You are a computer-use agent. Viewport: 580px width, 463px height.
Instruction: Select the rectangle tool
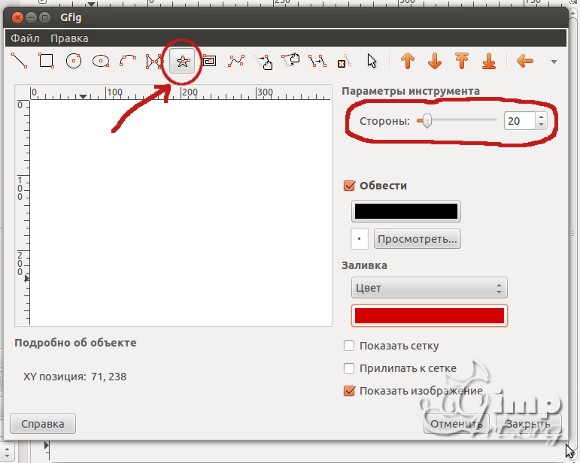point(46,61)
